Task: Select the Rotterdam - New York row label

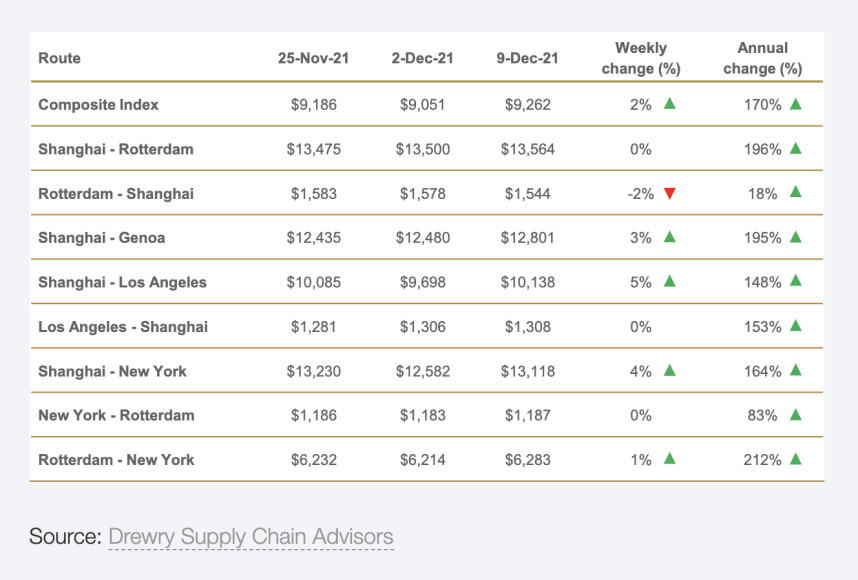Action: click(x=116, y=460)
